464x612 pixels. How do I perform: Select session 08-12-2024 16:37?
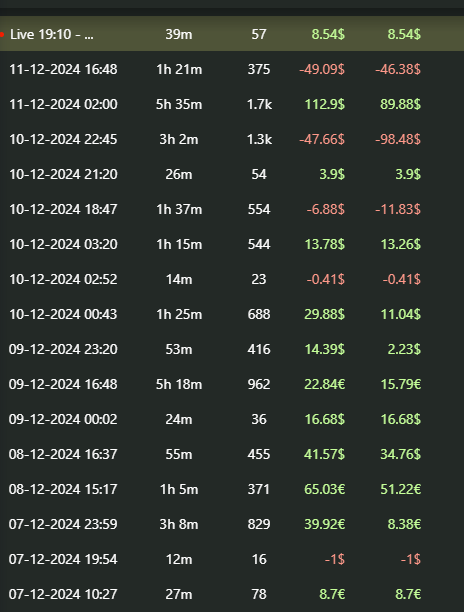[x=232, y=454]
